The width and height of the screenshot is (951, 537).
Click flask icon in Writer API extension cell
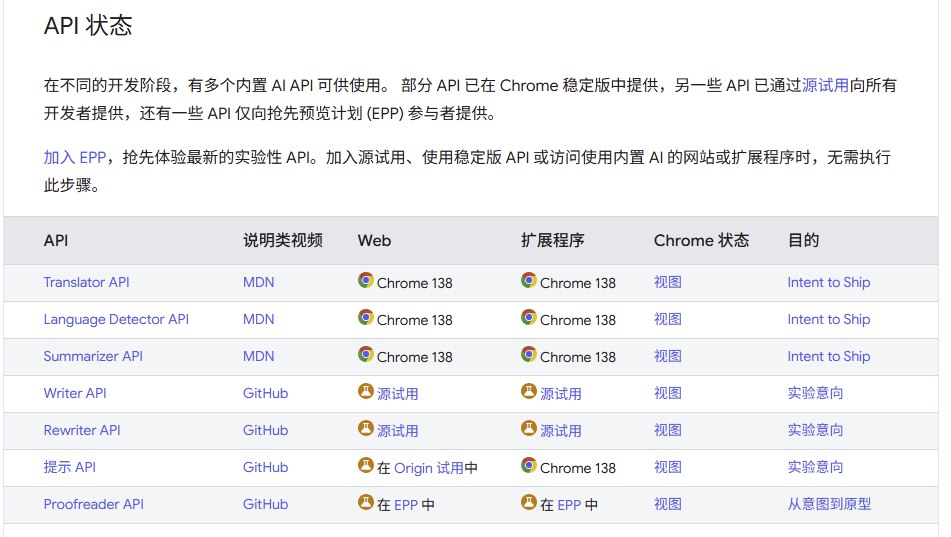(x=529, y=391)
